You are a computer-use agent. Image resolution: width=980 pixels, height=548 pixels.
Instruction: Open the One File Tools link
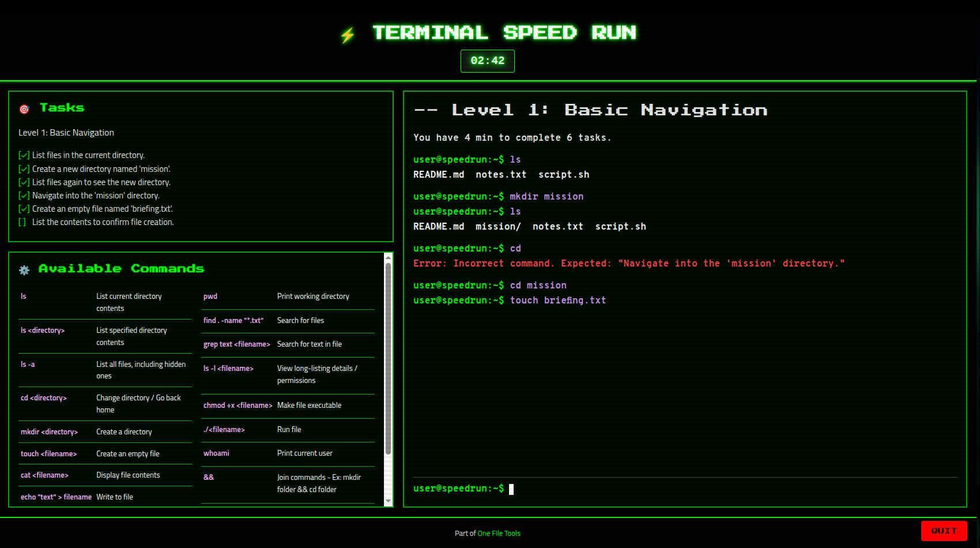[499, 534]
